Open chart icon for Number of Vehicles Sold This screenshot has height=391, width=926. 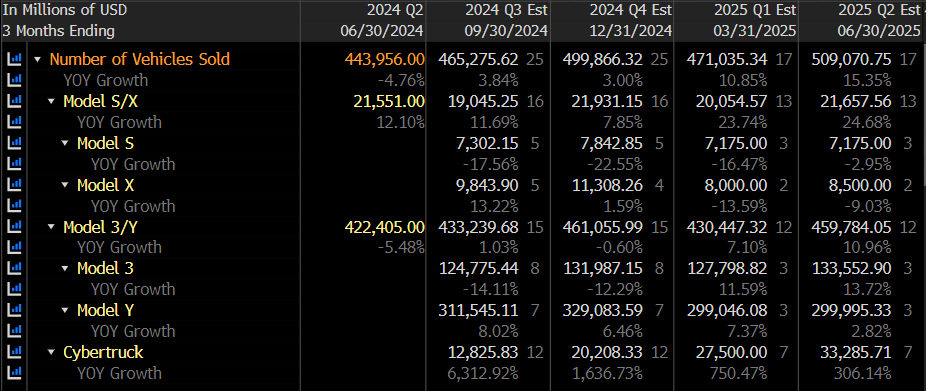(x=14, y=59)
